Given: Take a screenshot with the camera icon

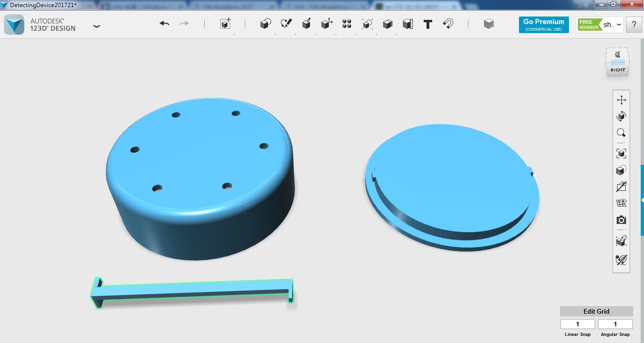Looking at the screenshot, I should coord(621,220).
